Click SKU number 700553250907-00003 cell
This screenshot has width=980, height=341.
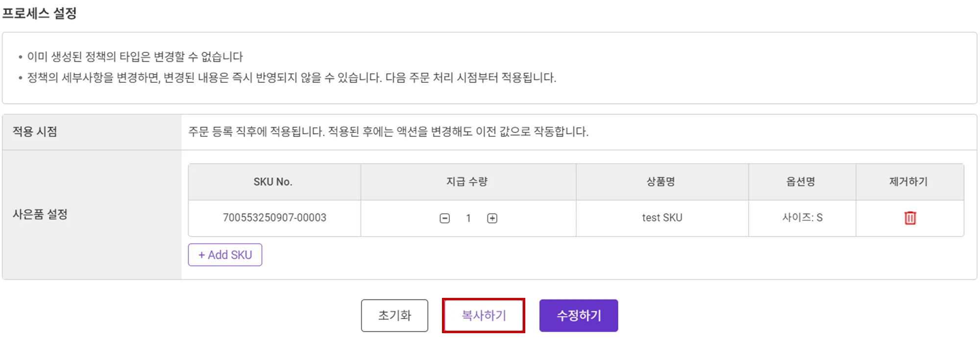pyautogui.click(x=274, y=218)
